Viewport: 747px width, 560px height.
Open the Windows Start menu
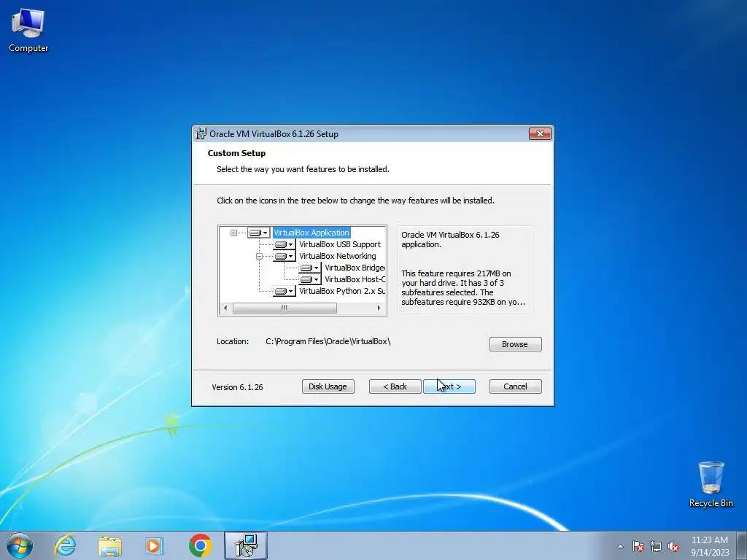[x=20, y=545]
